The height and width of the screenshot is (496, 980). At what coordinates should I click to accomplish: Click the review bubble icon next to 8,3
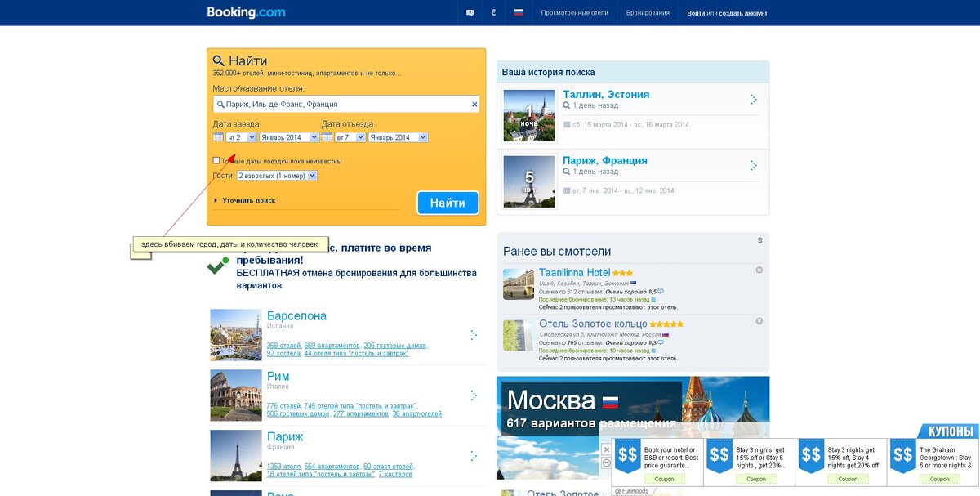[661, 342]
